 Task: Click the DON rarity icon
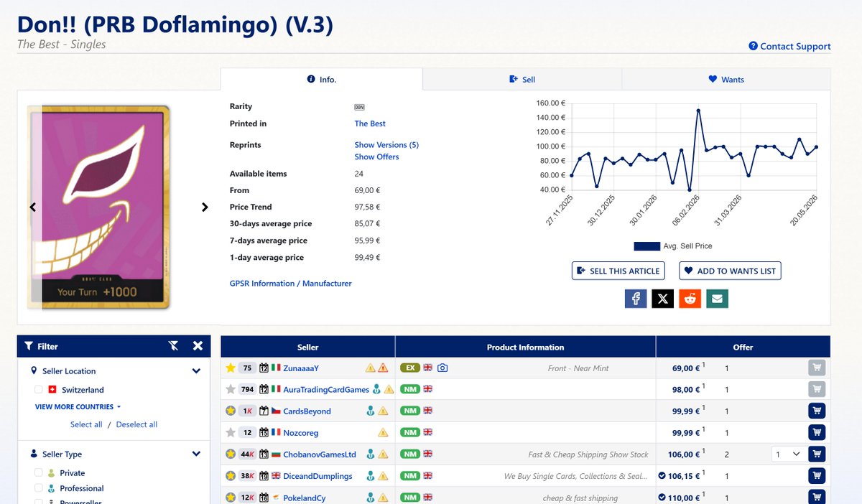click(359, 107)
